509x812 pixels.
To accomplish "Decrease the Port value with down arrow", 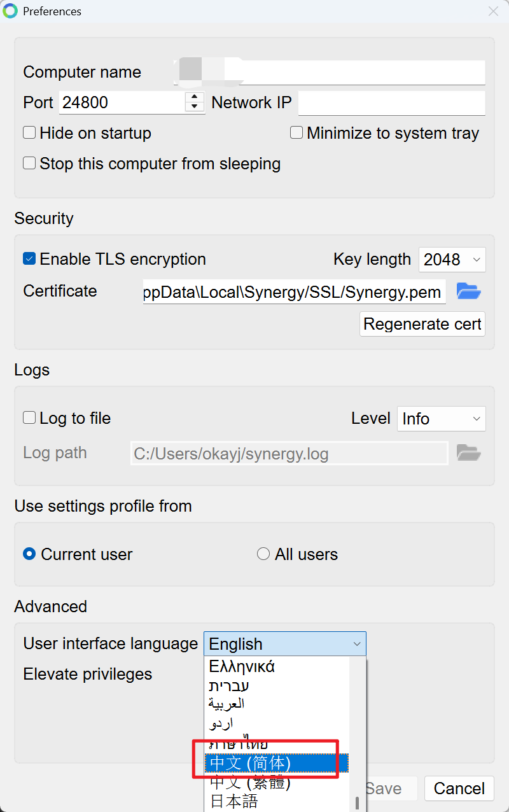I will (195, 107).
